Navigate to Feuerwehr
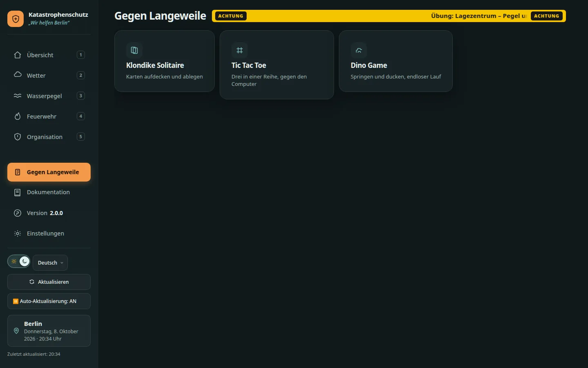Image resolution: width=588 pixels, height=368 pixels. pos(49,116)
